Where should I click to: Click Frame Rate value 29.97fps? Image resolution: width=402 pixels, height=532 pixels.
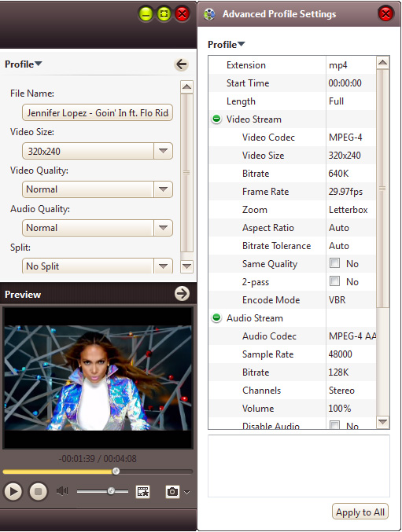345,192
